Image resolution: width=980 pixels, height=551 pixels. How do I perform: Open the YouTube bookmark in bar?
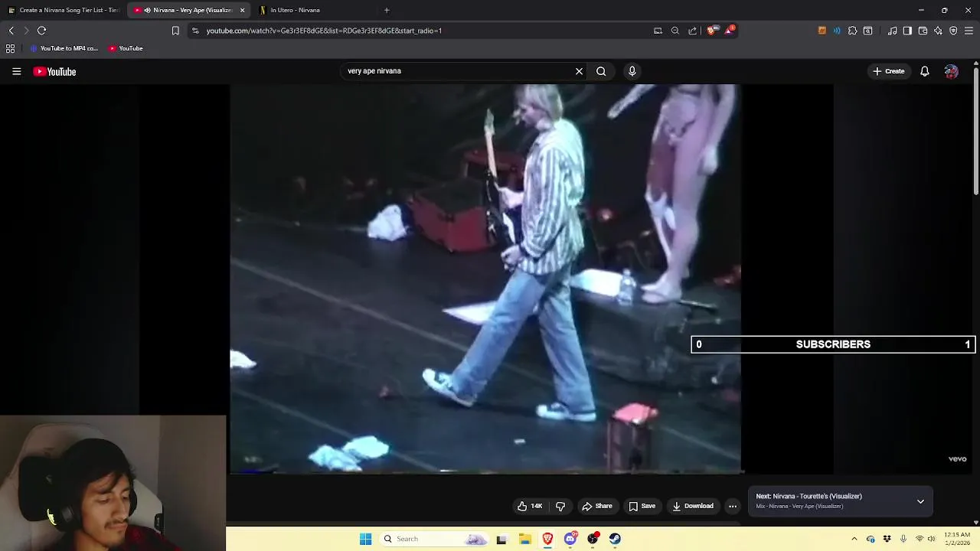click(126, 48)
